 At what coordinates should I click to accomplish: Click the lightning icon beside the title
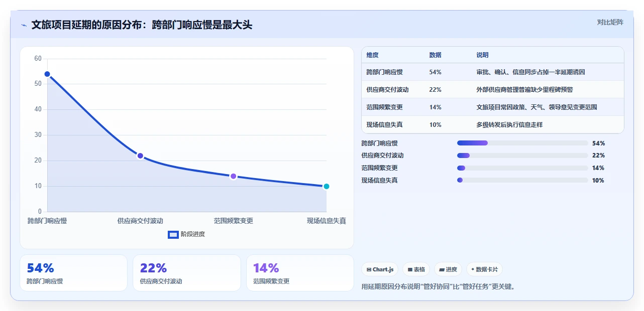coord(24,25)
